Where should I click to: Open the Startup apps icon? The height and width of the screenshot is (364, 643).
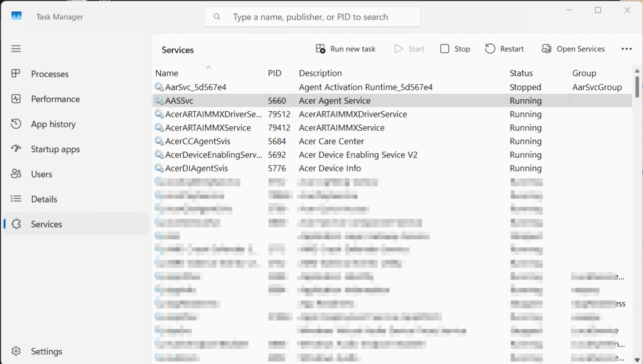pos(16,149)
